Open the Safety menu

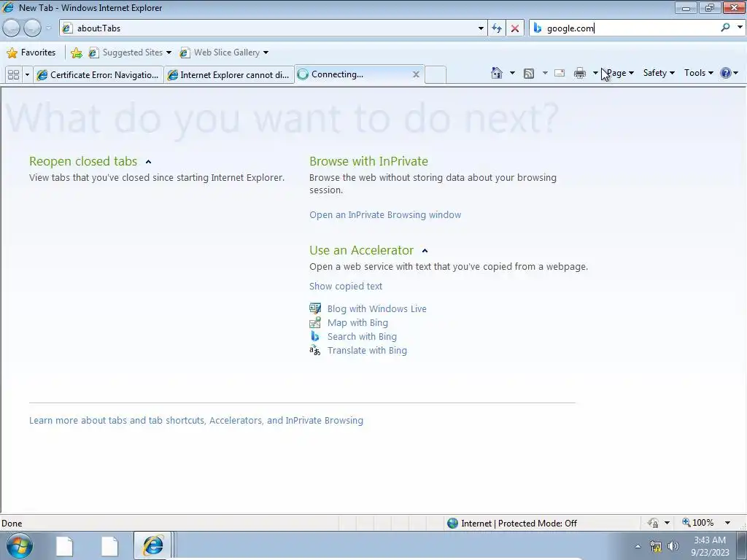pyautogui.click(x=659, y=73)
